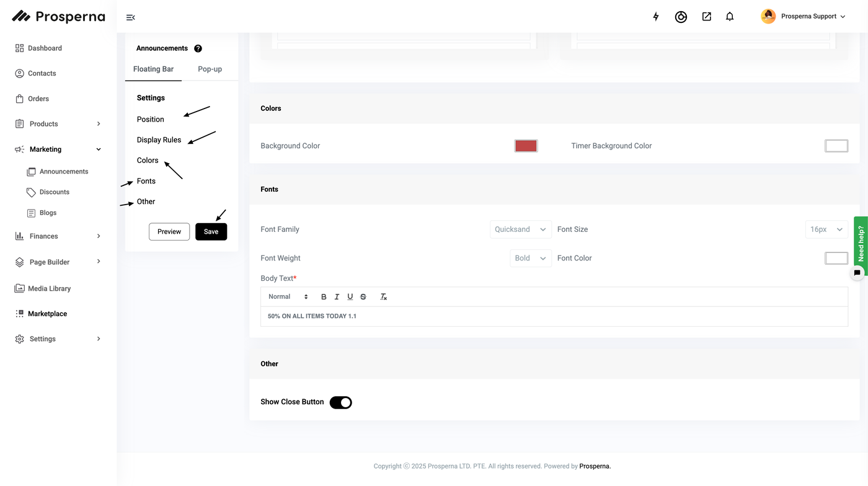Image resolution: width=868 pixels, height=486 pixels.
Task: Open the Timer Background Color swatch
Action: pos(836,146)
